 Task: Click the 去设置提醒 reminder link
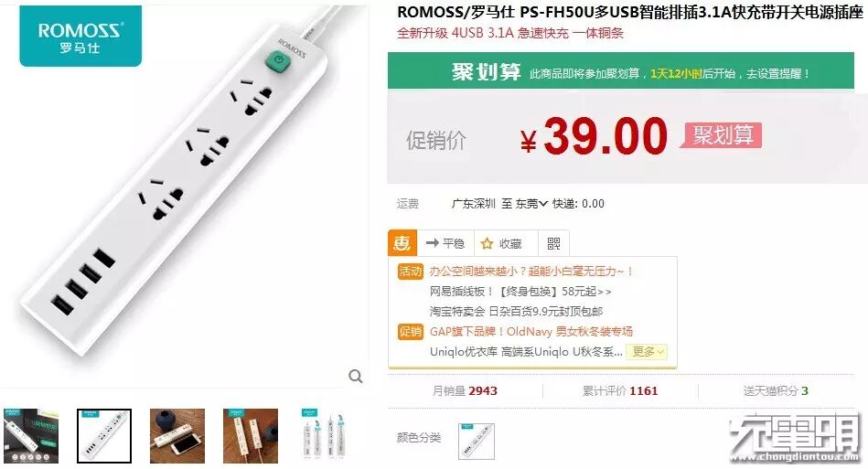[x=777, y=73]
